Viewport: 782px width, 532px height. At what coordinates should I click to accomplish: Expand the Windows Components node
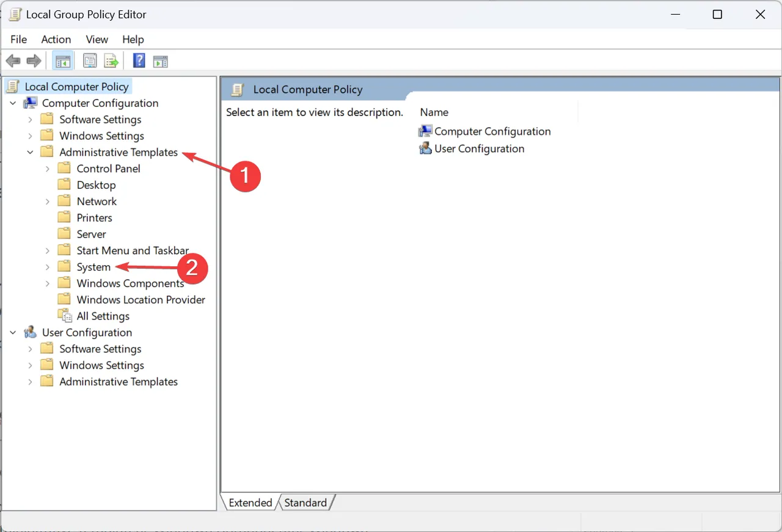[x=48, y=283]
